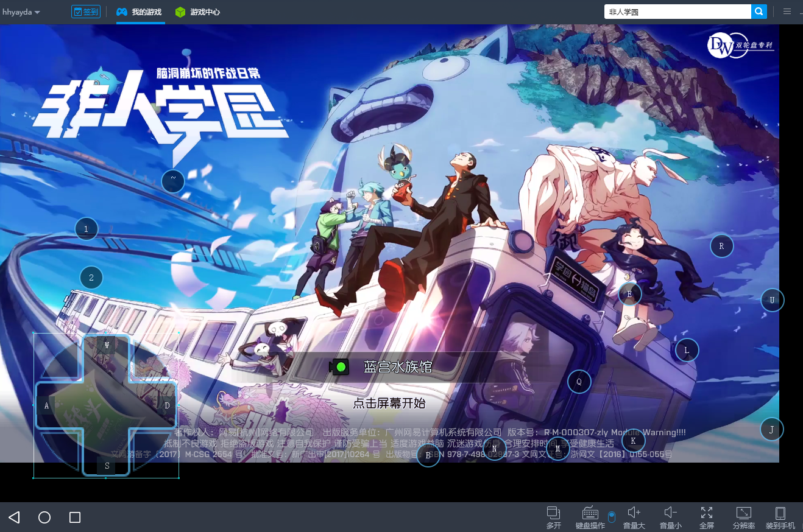803x532 pixels.
Task: Select the K key mapping circle
Action: [633, 440]
